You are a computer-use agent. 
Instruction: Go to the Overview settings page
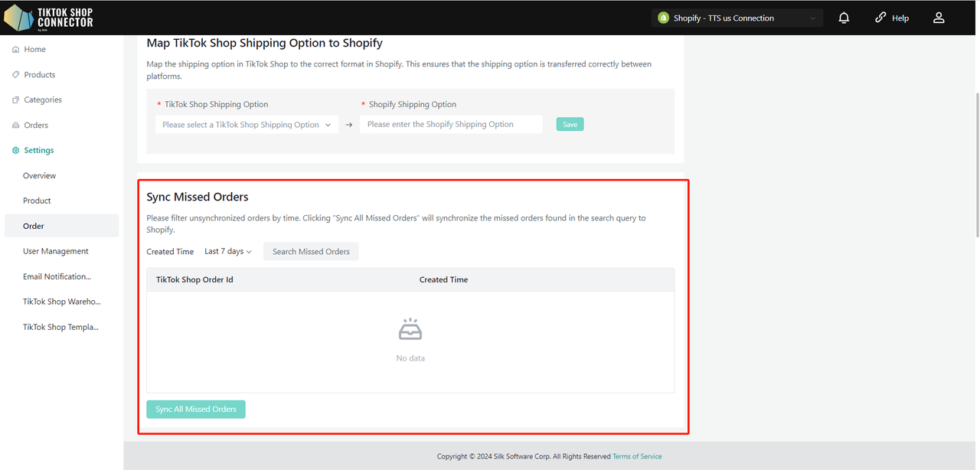pyautogui.click(x=39, y=176)
